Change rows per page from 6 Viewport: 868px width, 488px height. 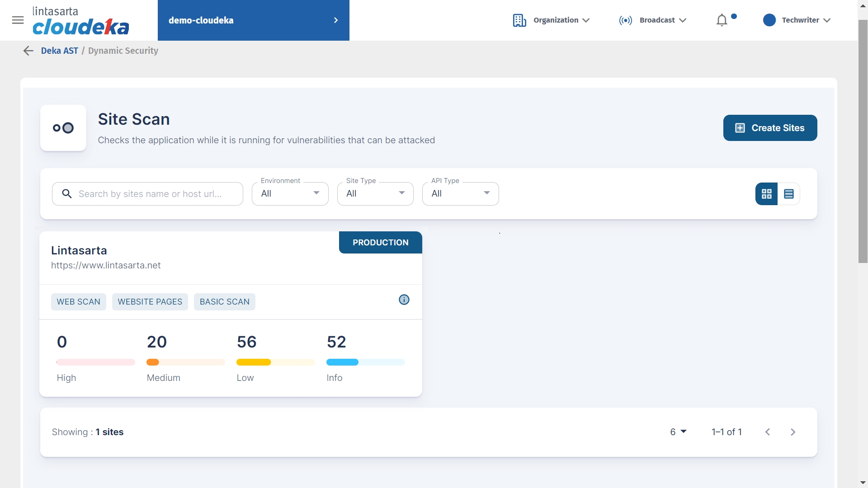tap(678, 432)
